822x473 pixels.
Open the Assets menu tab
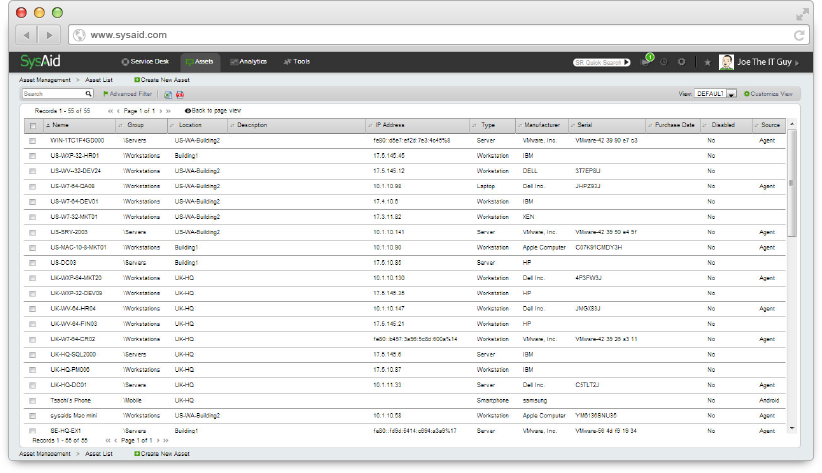200,62
